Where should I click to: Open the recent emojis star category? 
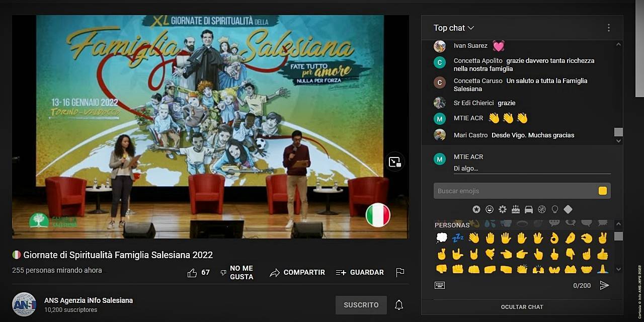point(476,209)
